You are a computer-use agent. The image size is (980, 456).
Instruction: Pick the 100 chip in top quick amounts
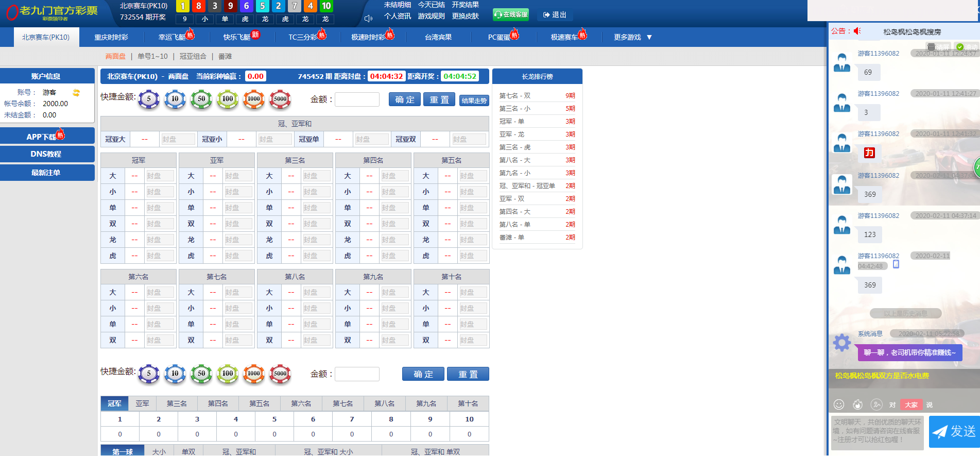(x=228, y=99)
